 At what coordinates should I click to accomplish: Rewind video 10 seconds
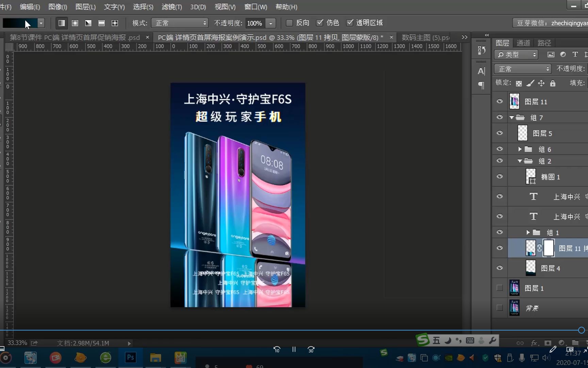277,349
